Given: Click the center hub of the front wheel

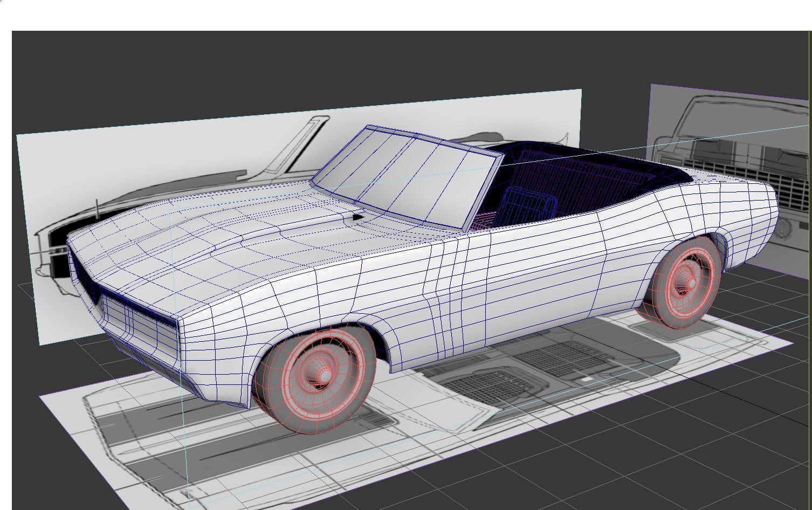Looking at the screenshot, I should [x=324, y=374].
